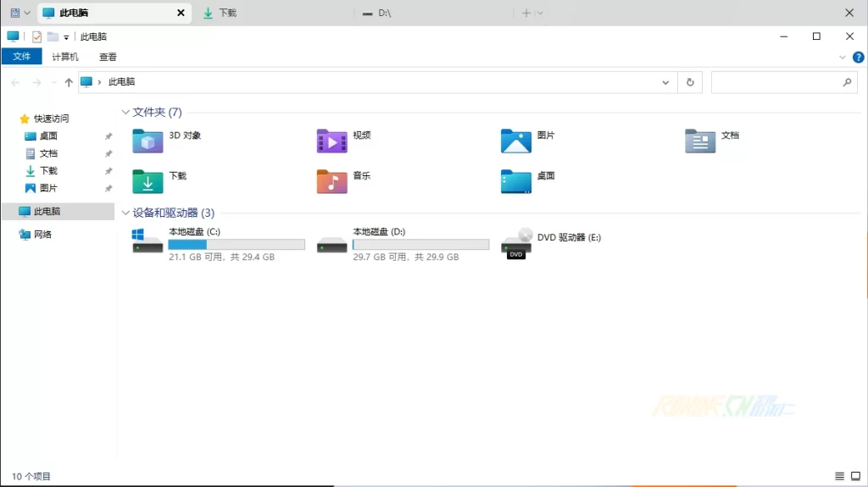The image size is (868, 487).
Task: Add a new tab with plus button
Action: [x=526, y=13]
